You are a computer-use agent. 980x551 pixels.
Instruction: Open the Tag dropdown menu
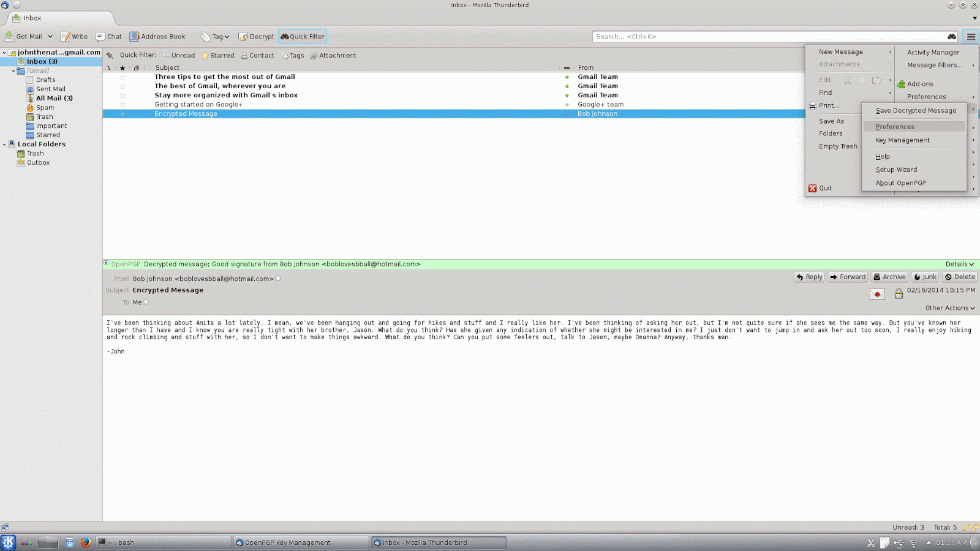coord(214,37)
